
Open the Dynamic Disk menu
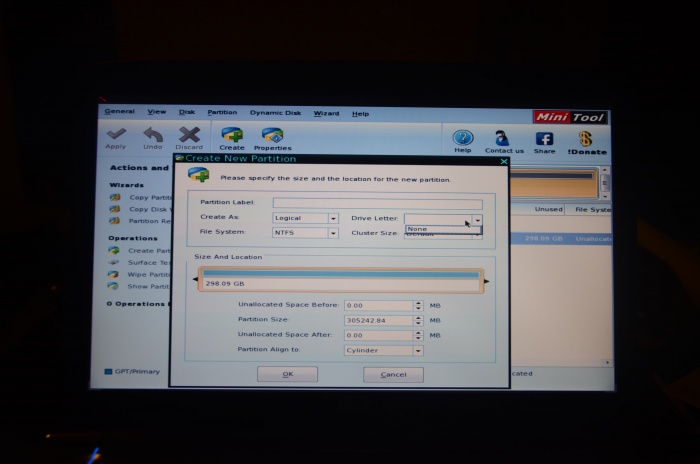[275, 113]
